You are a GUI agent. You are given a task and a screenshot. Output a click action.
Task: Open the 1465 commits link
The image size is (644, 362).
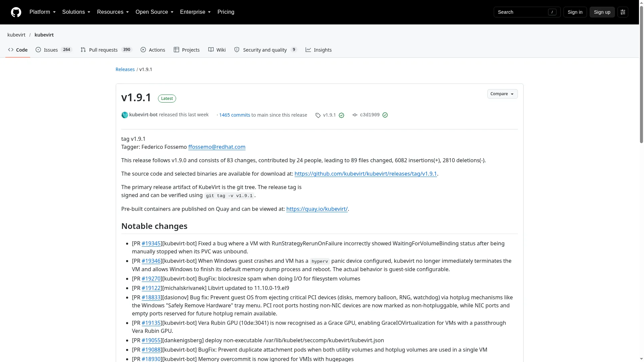tap(234, 115)
